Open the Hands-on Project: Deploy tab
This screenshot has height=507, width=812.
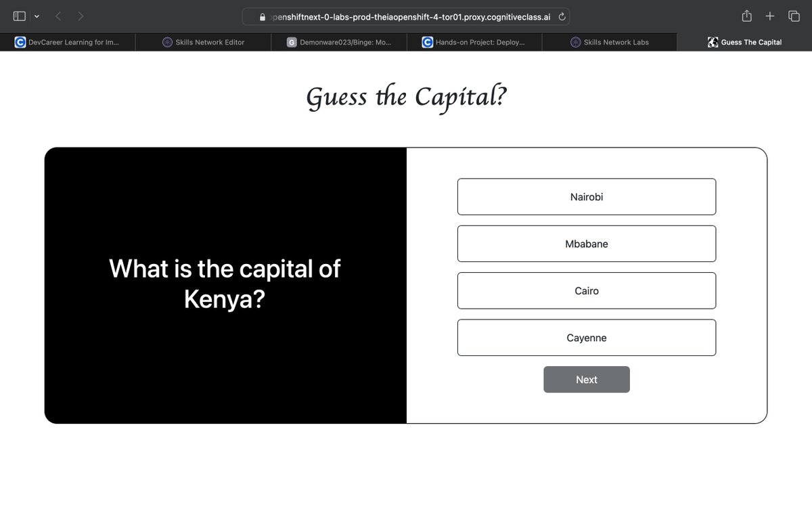click(474, 42)
